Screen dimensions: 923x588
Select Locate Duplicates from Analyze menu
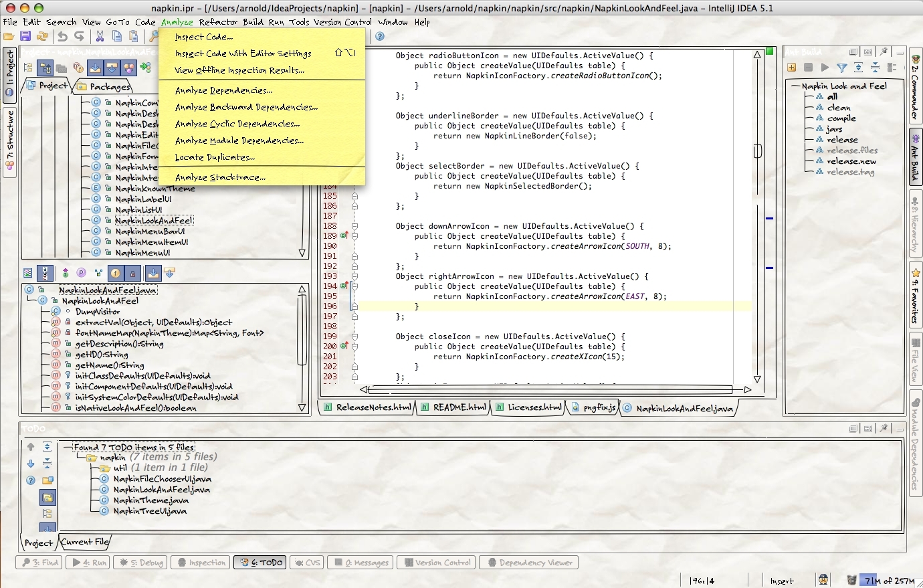[x=215, y=157]
